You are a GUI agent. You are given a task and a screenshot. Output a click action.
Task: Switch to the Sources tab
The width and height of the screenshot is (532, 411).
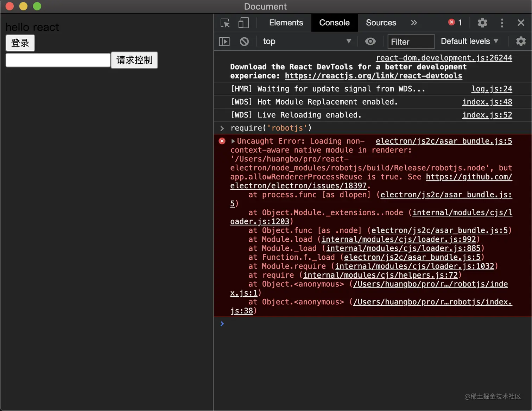(381, 23)
